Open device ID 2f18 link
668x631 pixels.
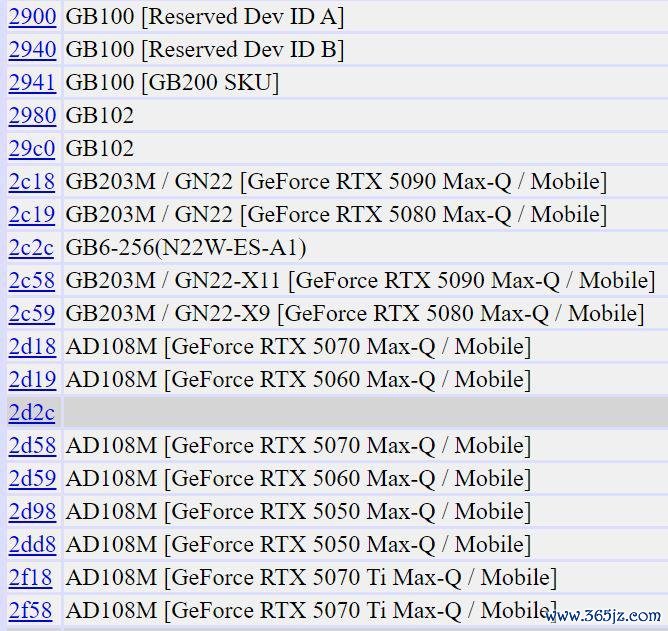[x=31, y=577]
